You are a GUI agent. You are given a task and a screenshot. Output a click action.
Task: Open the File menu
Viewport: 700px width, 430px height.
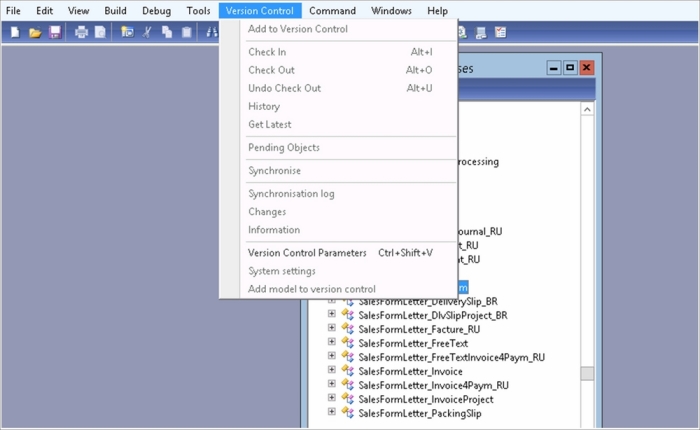13,11
